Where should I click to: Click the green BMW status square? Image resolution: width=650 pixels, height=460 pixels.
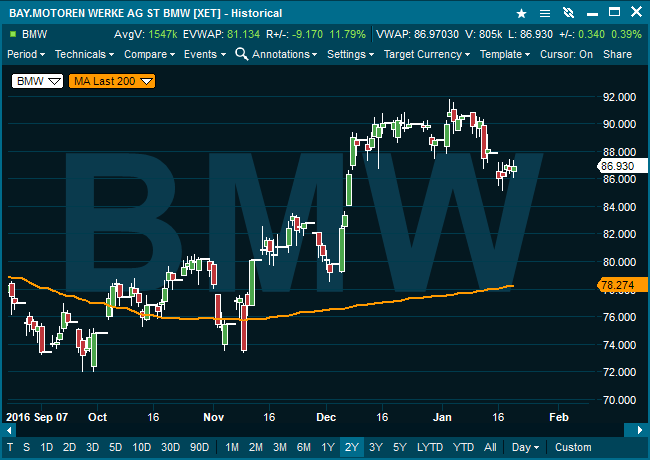click(13, 34)
